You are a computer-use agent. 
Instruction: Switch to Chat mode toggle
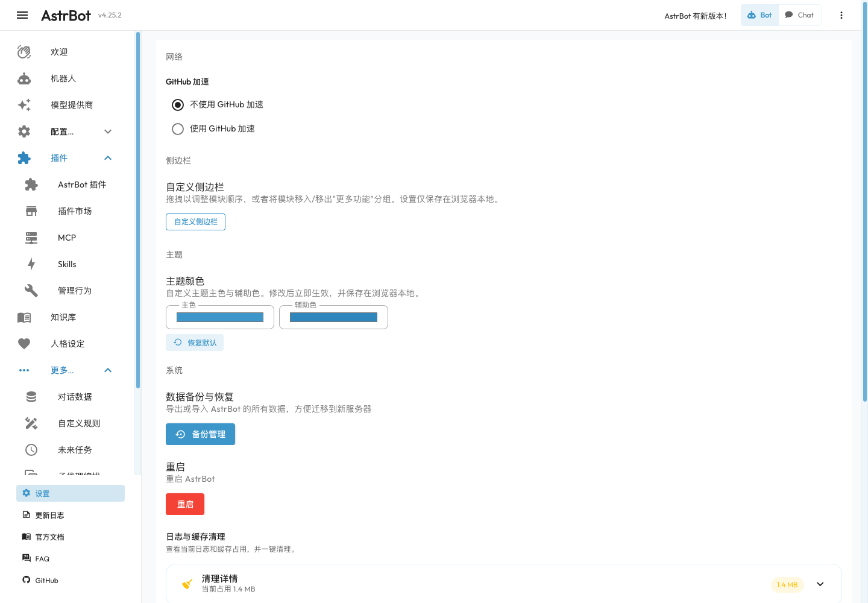click(799, 15)
